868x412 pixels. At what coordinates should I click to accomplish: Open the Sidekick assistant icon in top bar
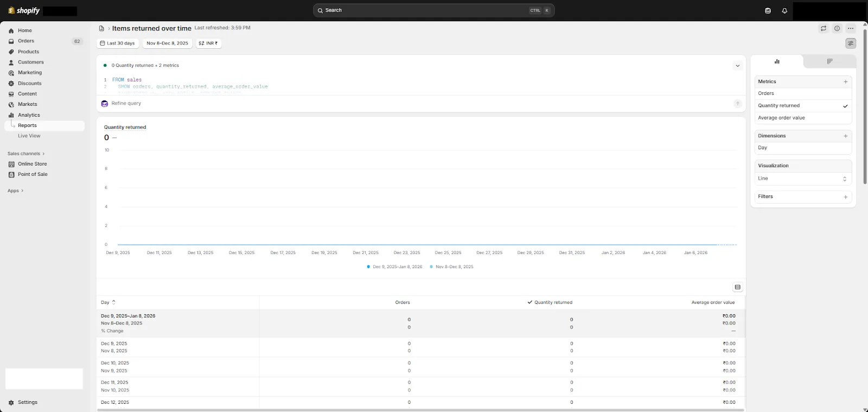tap(768, 11)
